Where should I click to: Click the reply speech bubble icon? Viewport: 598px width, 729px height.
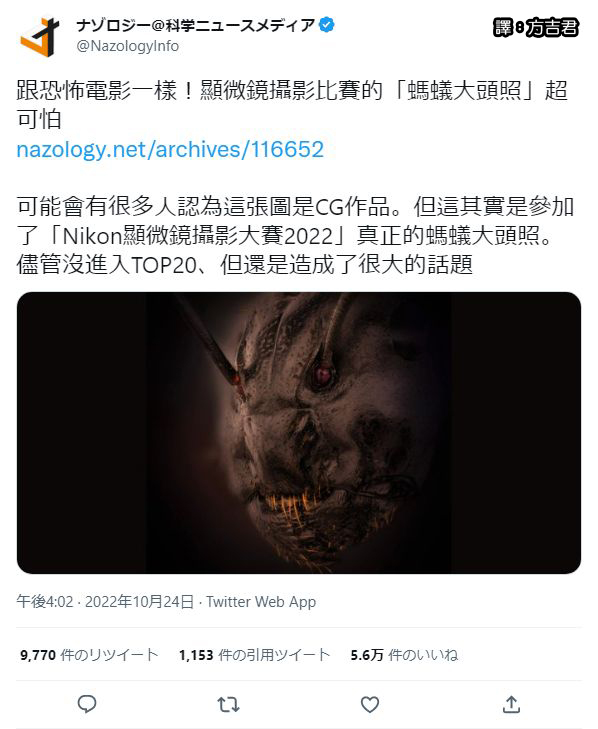click(x=86, y=704)
